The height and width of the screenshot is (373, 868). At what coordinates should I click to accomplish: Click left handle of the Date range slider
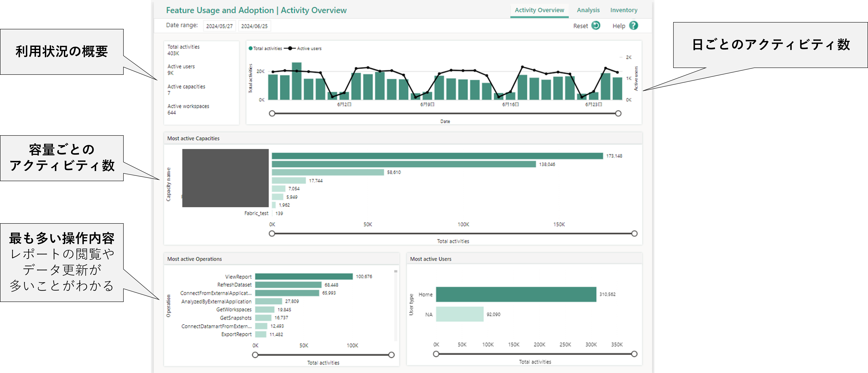click(272, 113)
